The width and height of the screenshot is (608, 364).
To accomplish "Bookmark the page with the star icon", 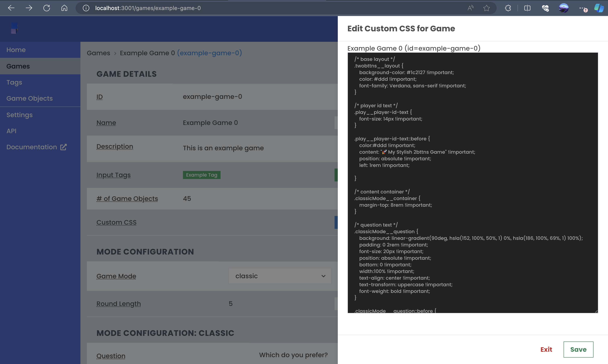I will point(486,8).
